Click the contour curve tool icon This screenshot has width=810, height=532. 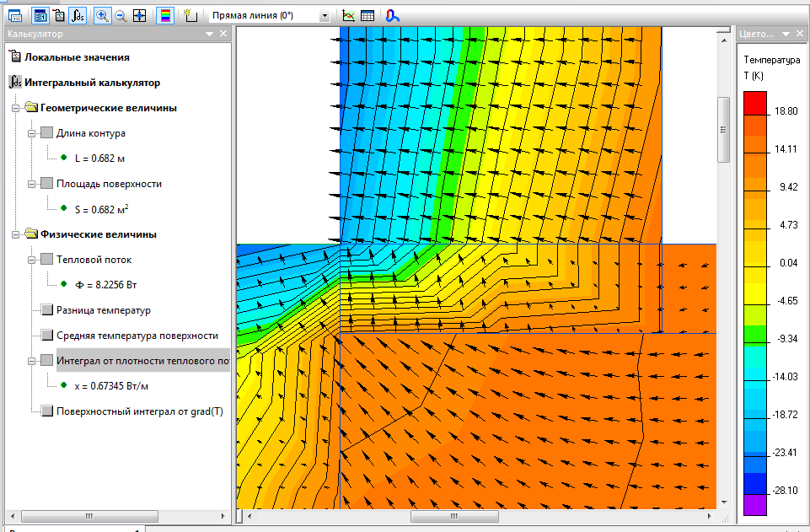tap(392, 15)
